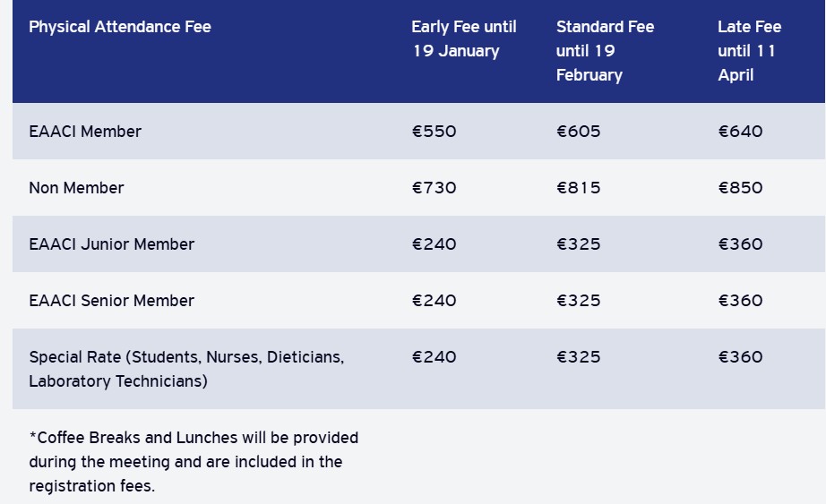Image resolution: width=826 pixels, height=504 pixels.
Task: Click the €815 Non Member standard fee
Action: [579, 188]
